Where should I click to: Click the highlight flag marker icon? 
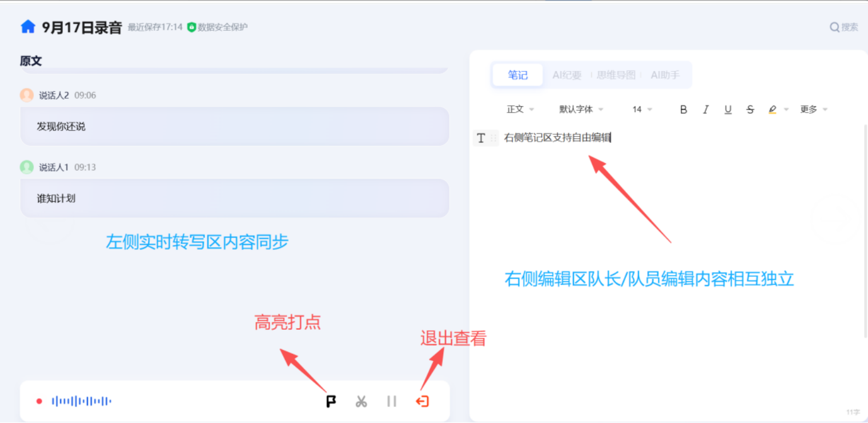[x=331, y=401]
